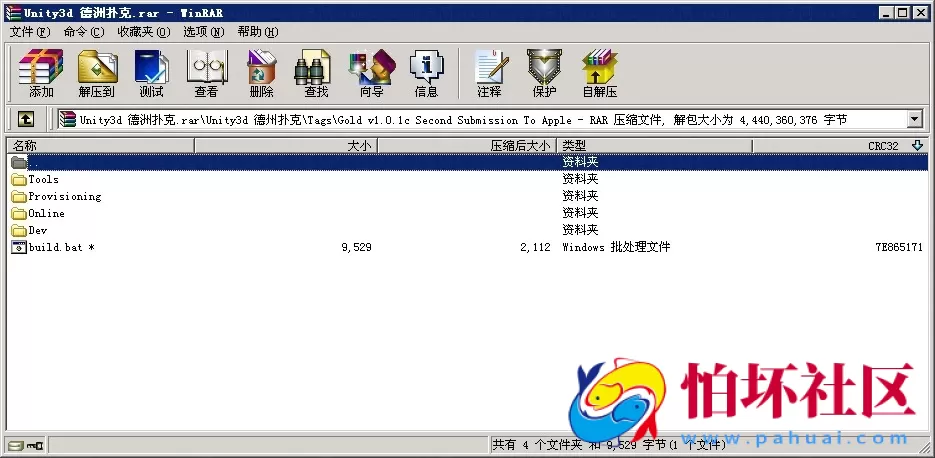
Task: Click the 7E865171 CRC32 value
Action: pos(899,247)
